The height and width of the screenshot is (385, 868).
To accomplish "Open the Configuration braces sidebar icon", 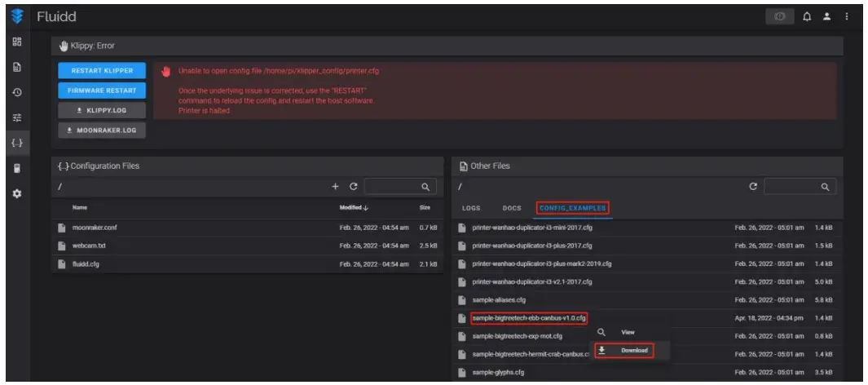I will 17,143.
